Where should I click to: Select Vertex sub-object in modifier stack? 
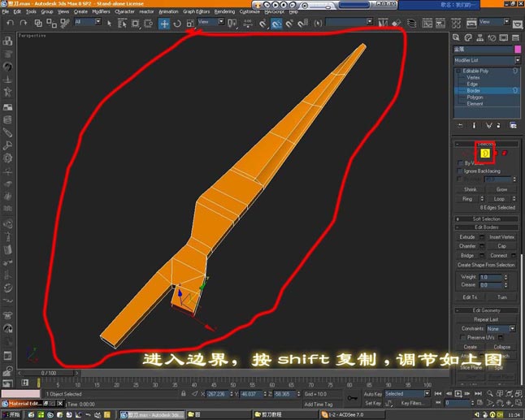(x=473, y=77)
